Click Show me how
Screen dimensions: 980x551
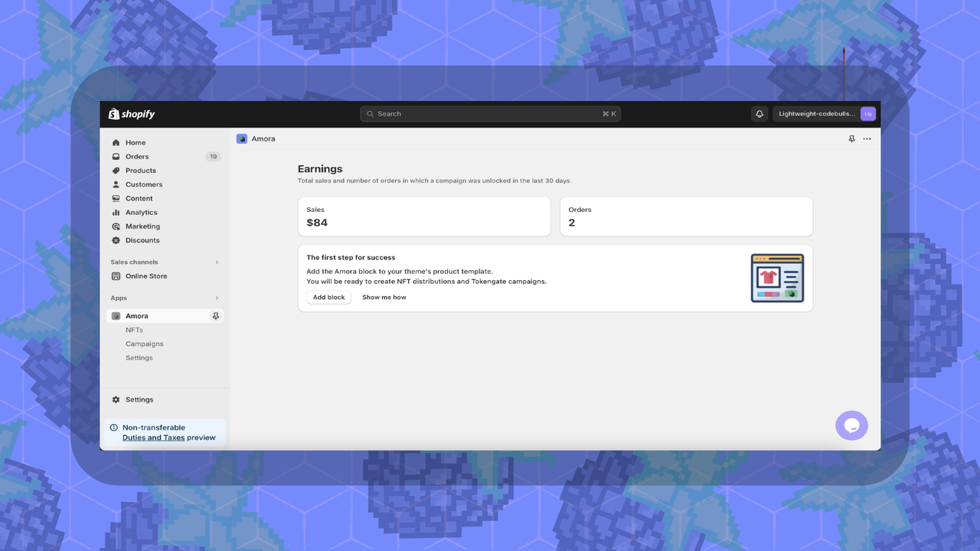coord(384,297)
